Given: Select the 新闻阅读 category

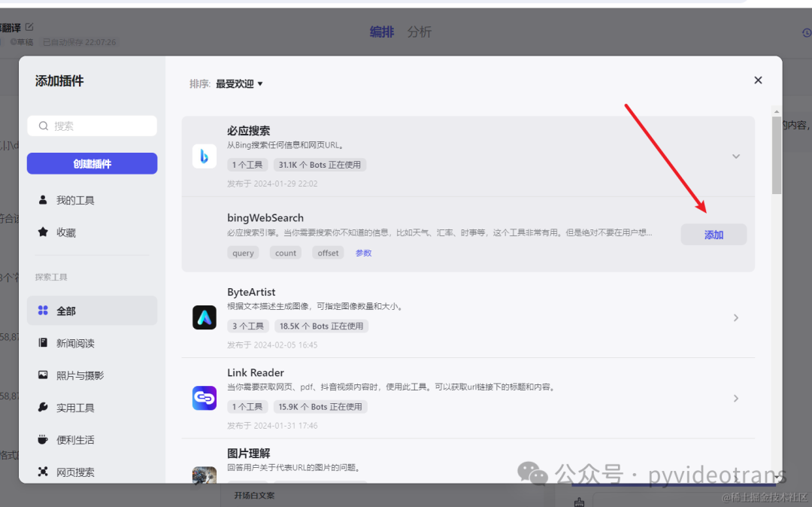Looking at the screenshot, I should (x=92, y=343).
